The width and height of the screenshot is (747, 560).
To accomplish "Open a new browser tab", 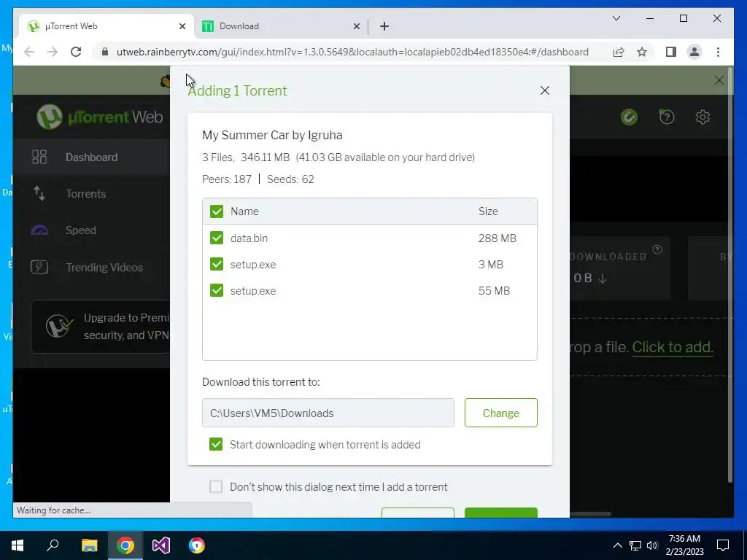I will (384, 27).
